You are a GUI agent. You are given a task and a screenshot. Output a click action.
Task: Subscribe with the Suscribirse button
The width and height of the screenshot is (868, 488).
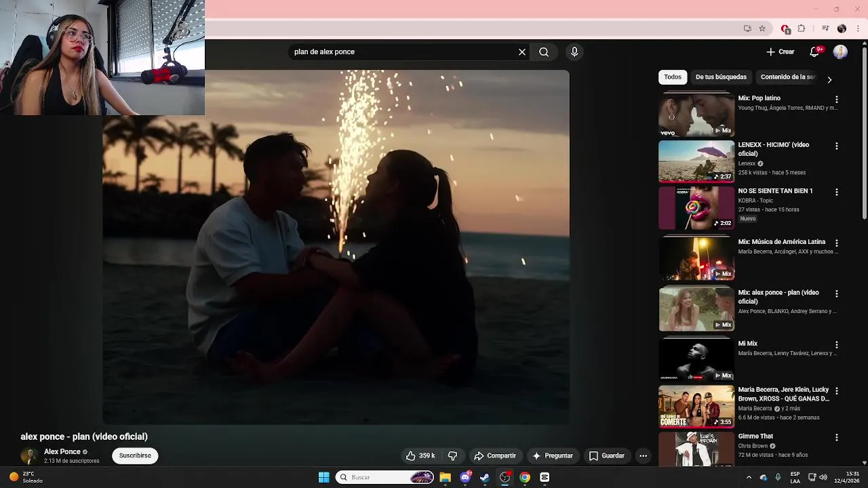coord(135,455)
